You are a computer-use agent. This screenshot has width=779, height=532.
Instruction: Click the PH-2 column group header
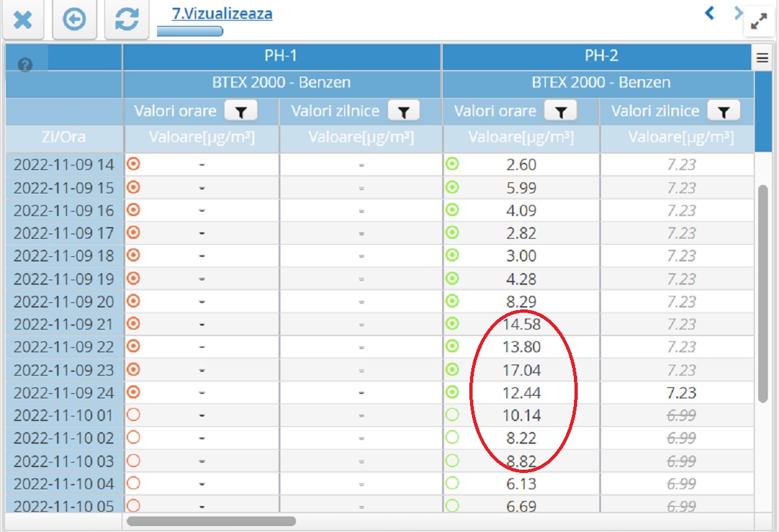[601, 56]
